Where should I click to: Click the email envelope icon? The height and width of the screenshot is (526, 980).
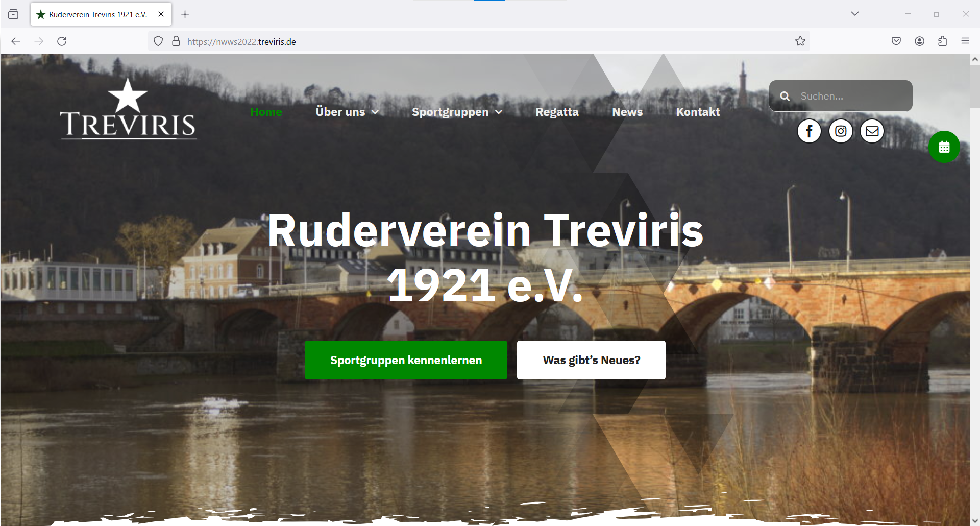click(872, 131)
